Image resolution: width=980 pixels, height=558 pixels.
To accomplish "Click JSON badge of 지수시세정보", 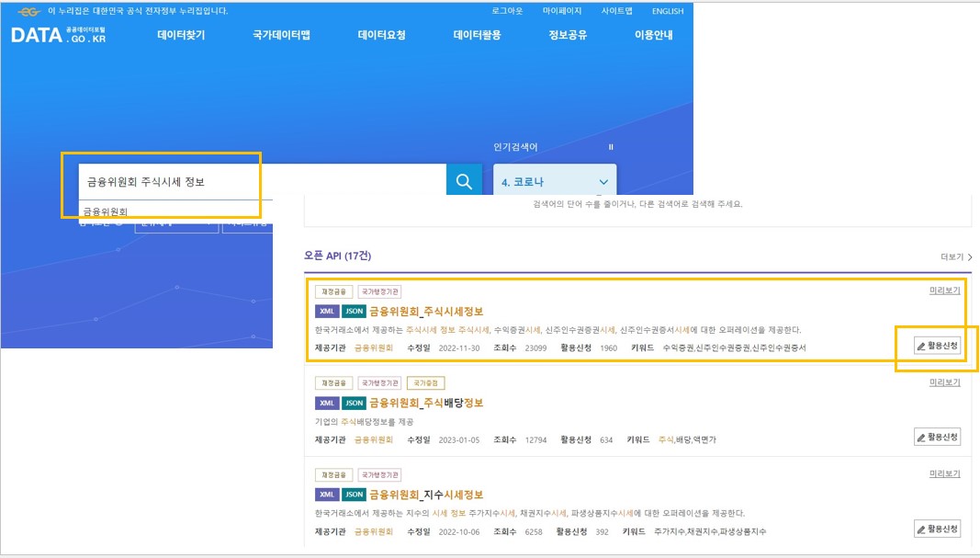I will [355, 495].
